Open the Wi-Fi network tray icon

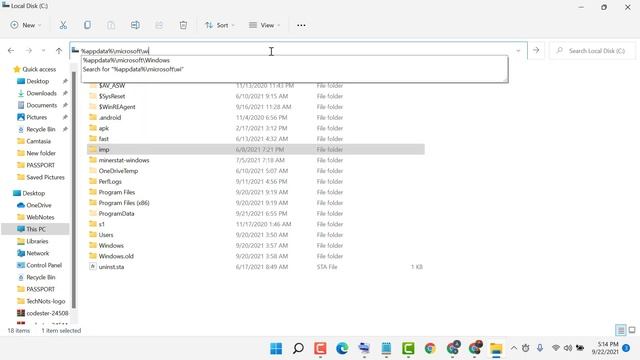(x=556, y=348)
